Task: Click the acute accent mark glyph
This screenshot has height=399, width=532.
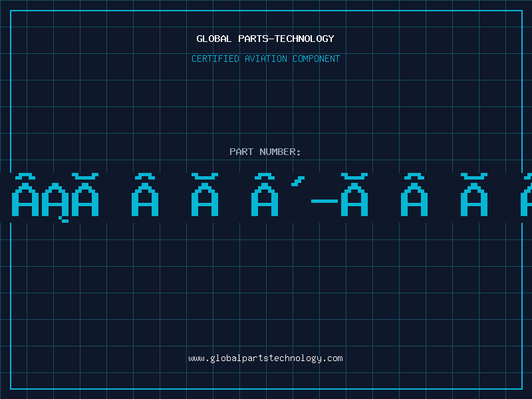Action: (x=298, y=181)
